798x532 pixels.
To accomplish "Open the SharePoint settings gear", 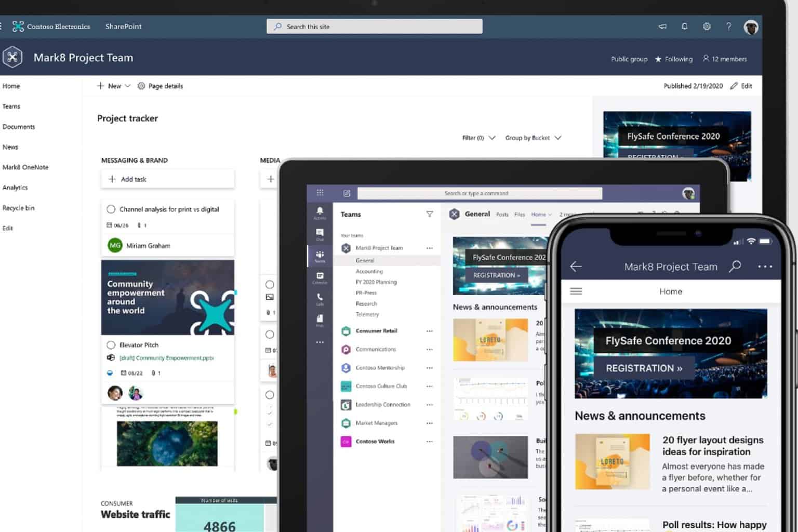I will 707,26.
